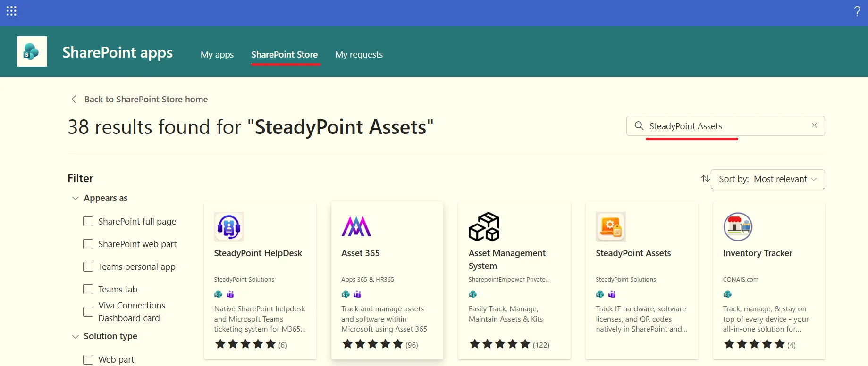Click the star rating on Asset 365
The height and width of the screenshot is (366, 868).
coord(373,344)
